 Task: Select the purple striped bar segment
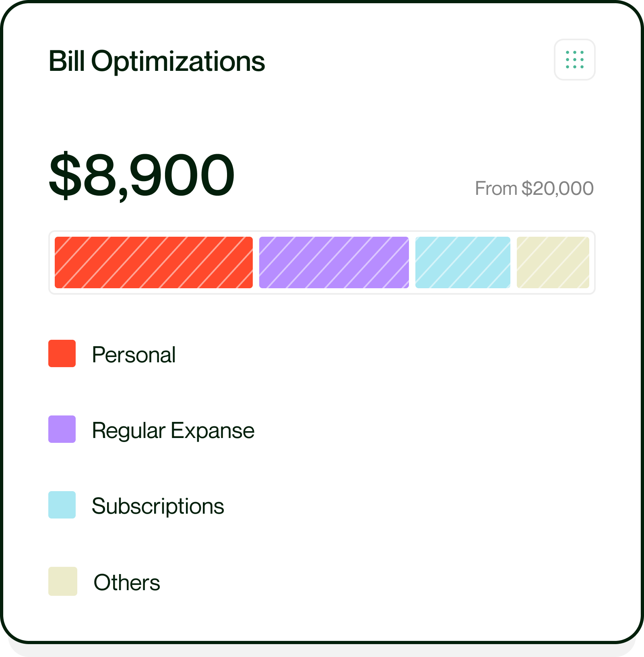click(334, 262)
